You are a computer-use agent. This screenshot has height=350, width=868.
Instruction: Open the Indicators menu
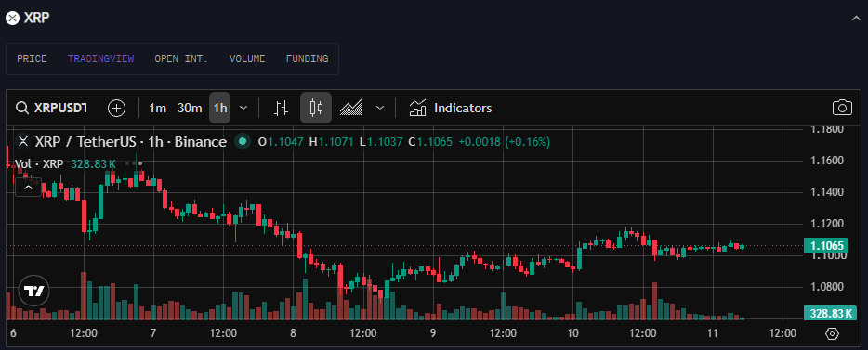point(450,108)
